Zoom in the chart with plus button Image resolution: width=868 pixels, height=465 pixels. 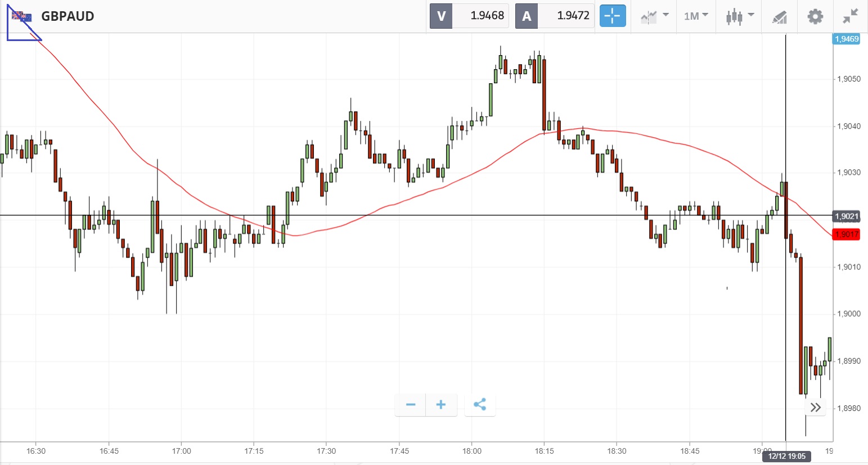441,405
